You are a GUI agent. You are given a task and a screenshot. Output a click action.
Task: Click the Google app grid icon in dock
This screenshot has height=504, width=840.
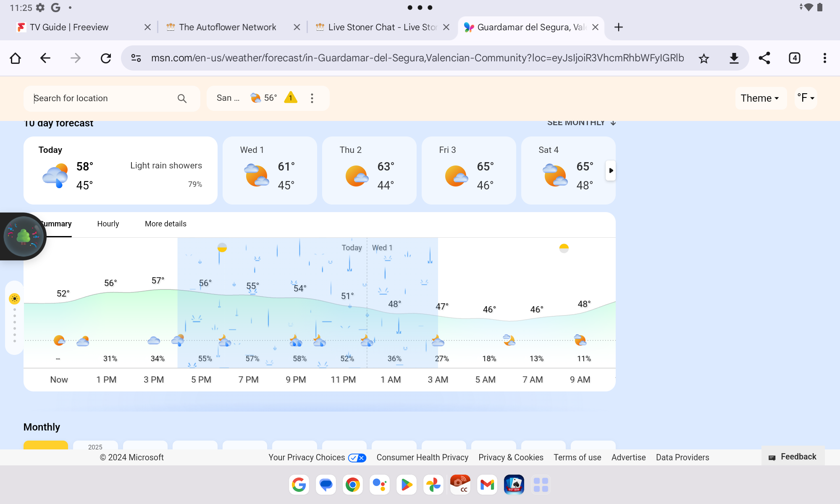coord(541,485)
